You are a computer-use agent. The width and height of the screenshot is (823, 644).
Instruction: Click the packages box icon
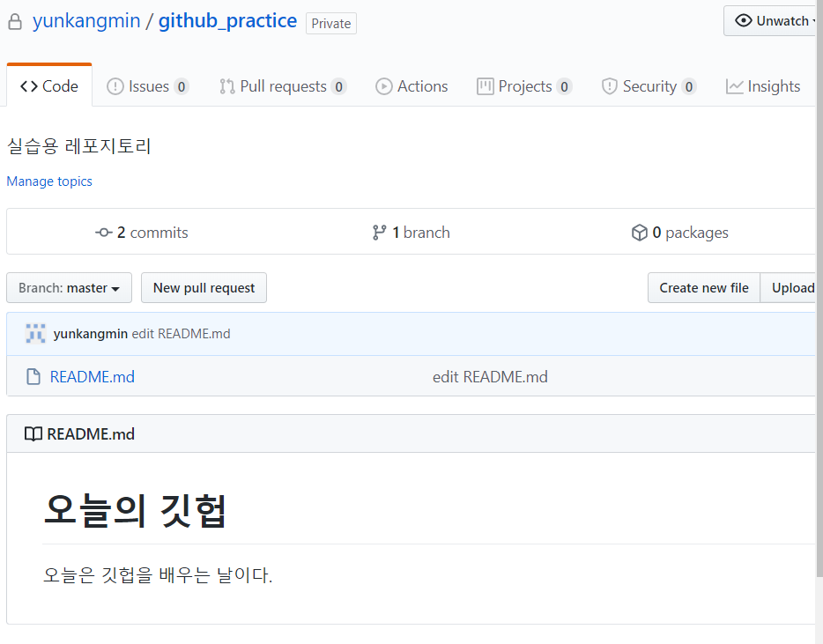pos(640,232)
